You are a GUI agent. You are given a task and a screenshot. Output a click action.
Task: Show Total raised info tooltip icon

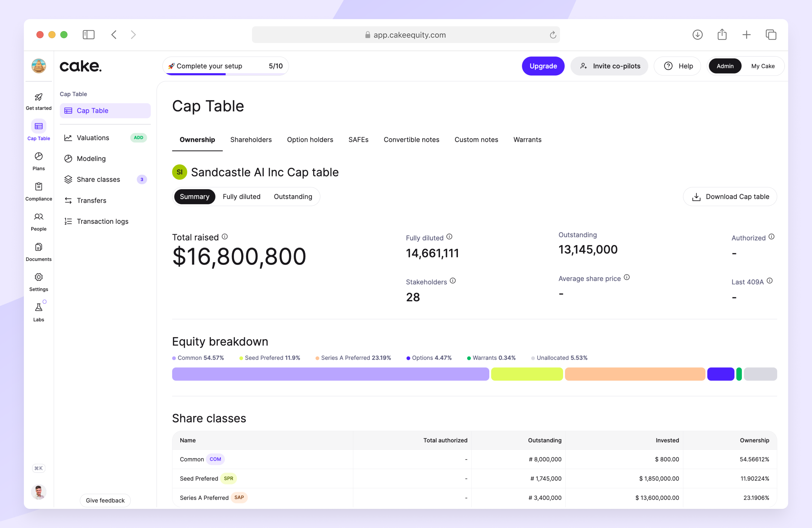(224, 237)
